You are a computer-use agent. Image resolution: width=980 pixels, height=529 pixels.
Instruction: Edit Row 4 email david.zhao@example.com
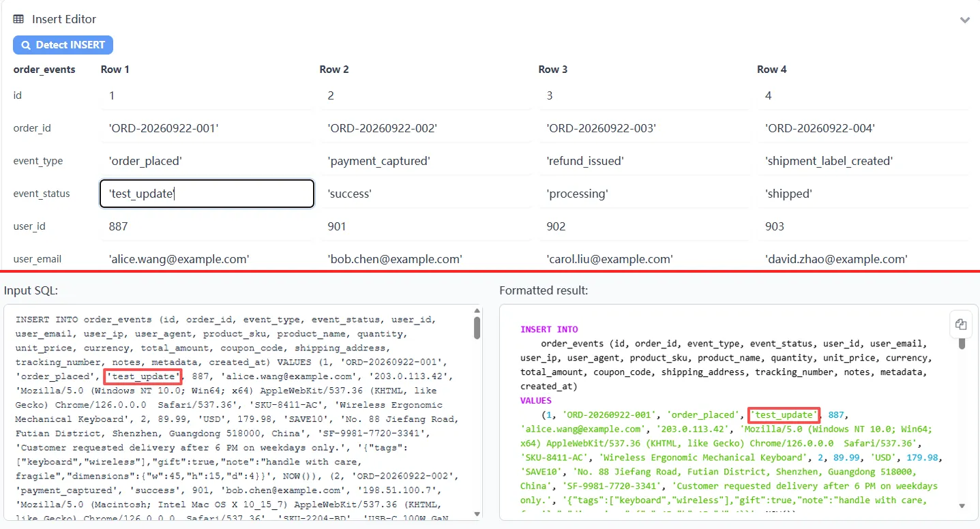tap(863, 259)
